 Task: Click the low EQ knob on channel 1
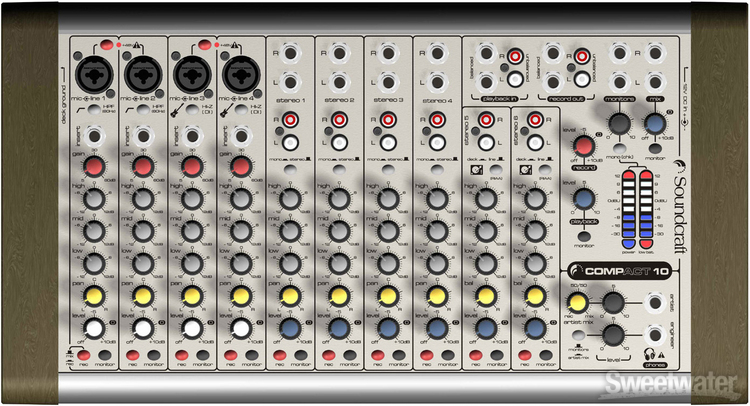coord(94,263)
